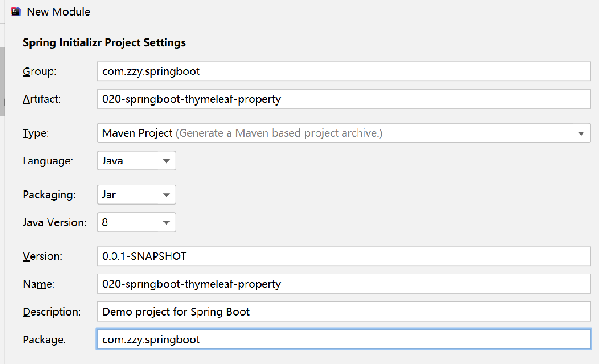Open the Packaging dropdown showing Jar

click(136, 195)
